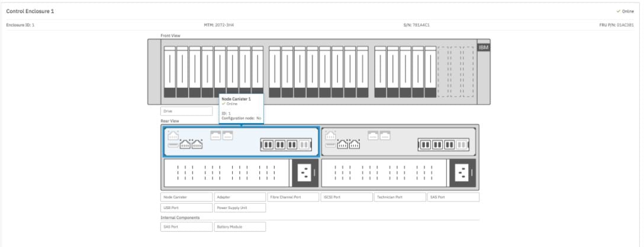Image resolution: width=644 pixels, height=247 pixels.
Task: Toggle the Drive legend filter
Action: tap(186, 111)
